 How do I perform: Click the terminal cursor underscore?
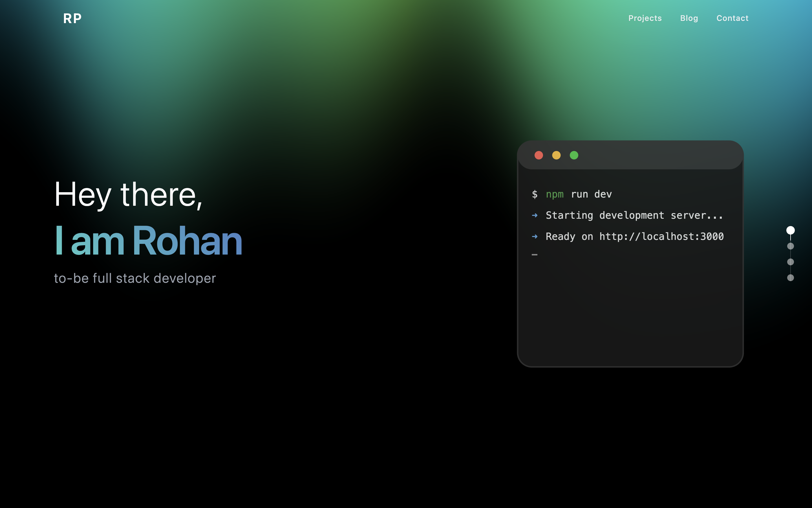[x=535, y=255]
